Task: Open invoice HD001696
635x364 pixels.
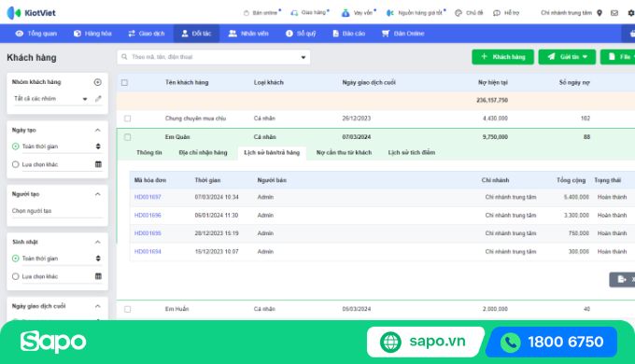Action: pyautogui.click(x=148, y=216)
